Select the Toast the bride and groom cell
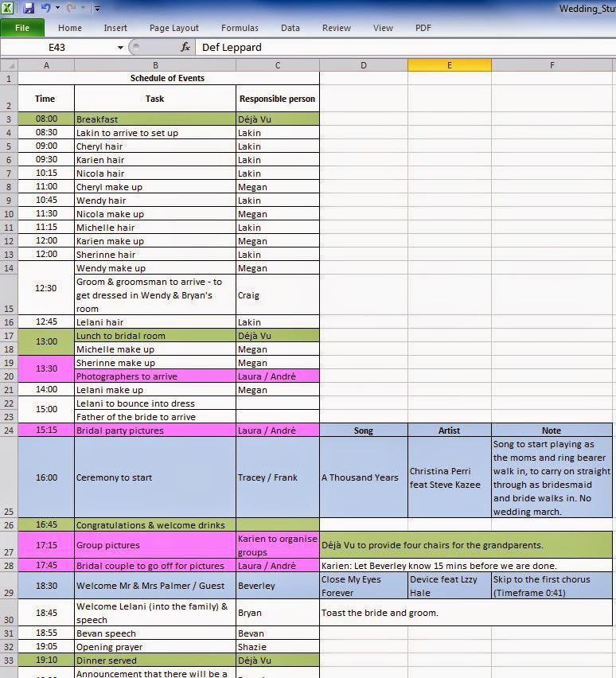This screenshot has height=678, width=616. point(466,613)
